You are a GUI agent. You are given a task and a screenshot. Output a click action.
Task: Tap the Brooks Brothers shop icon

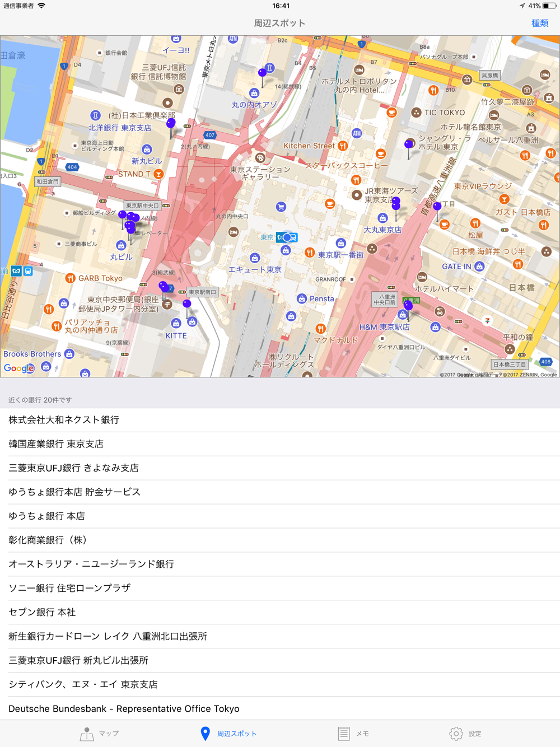point(69,354)
